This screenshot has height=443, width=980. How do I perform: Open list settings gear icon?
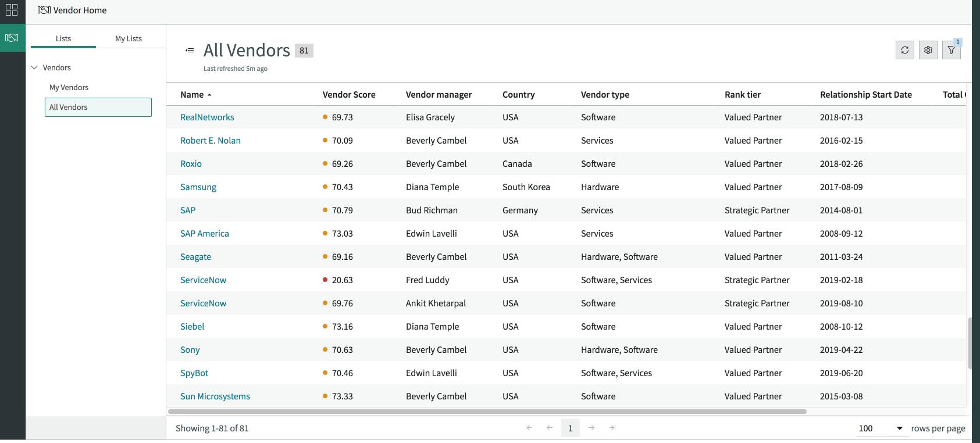pyautogui.click(x=928, y=50)
